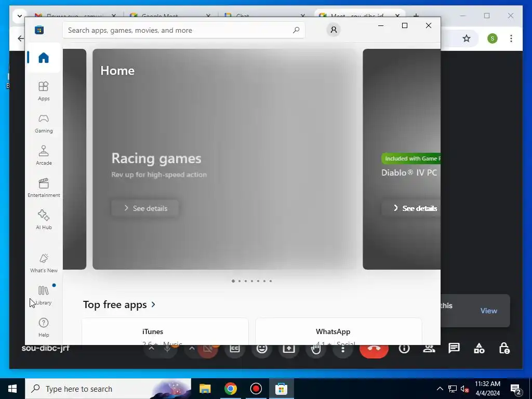
Task: Open Chrome tab search dropdown
Action: pos(20,16)
